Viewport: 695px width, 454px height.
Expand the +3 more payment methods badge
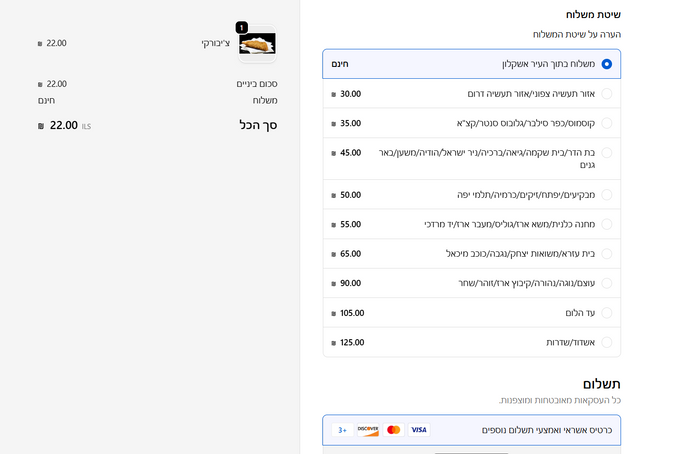tap(342, 430)
